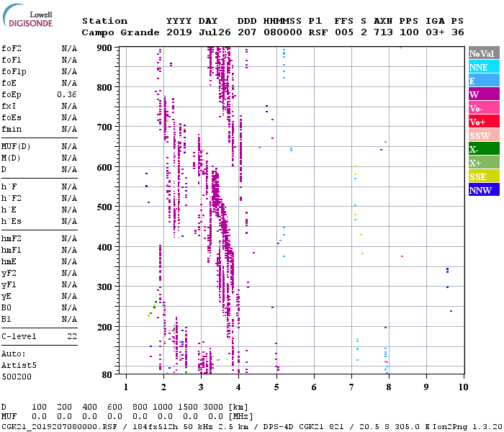
Task: Click the PS value 36
Action: tap(458, 32)
